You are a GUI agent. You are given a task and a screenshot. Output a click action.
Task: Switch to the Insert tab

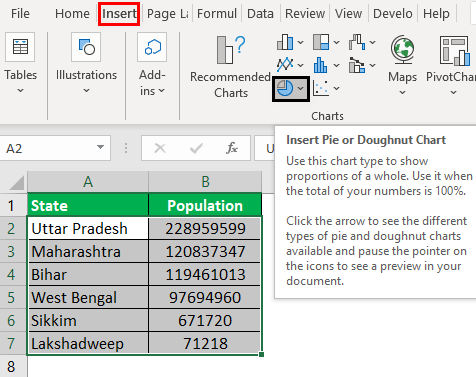119,14
